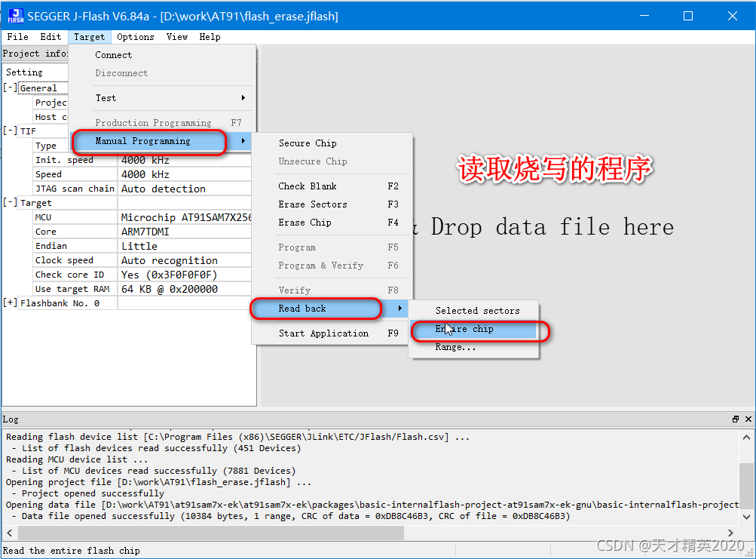The height and width of the screenshot is (559, 756).
Task: Minimize the J-Flash window
Action: (644, 16)
